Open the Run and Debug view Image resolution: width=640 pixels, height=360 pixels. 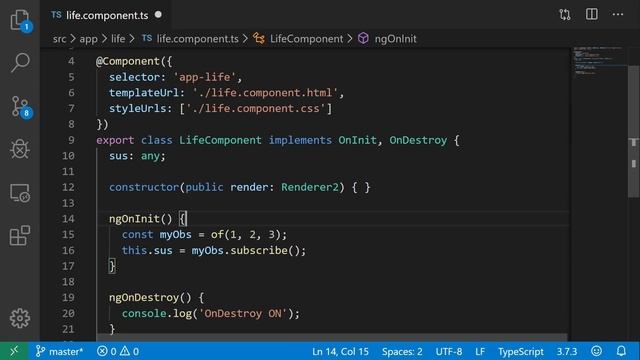20,149
